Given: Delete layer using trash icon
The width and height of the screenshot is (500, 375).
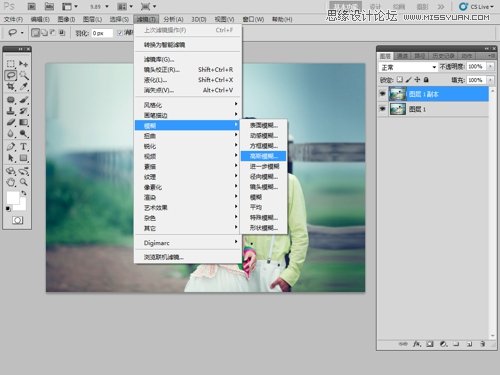Looking at the screenshot, I should 482,344.
